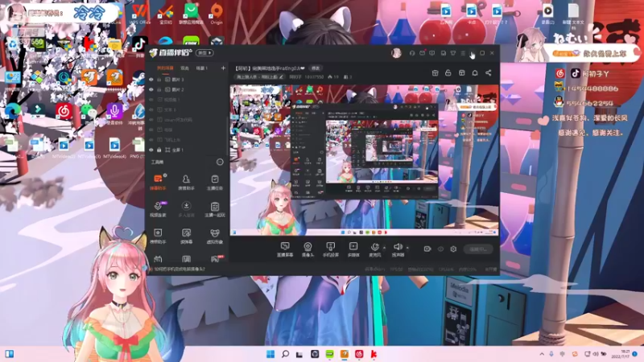Toggle preview eye icon left of the settings gear
This screenshot has height=362, width=644.
point(440,249)
